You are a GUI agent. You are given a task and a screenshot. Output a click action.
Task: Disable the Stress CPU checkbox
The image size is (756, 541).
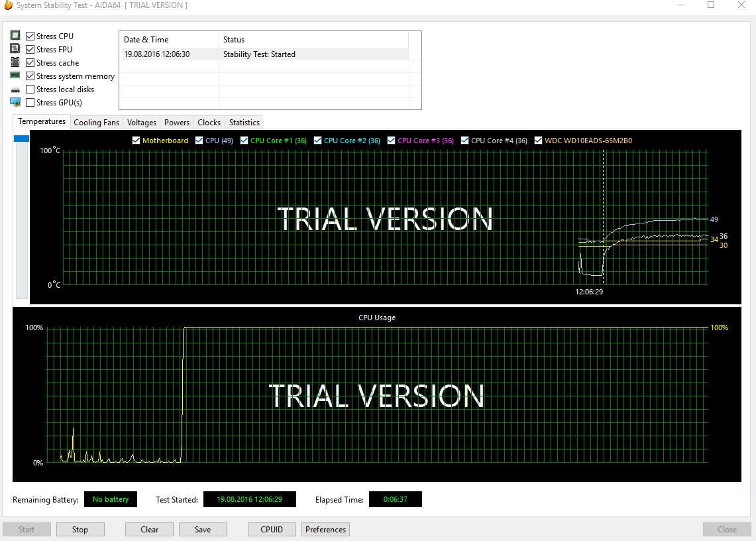(30, 36)
